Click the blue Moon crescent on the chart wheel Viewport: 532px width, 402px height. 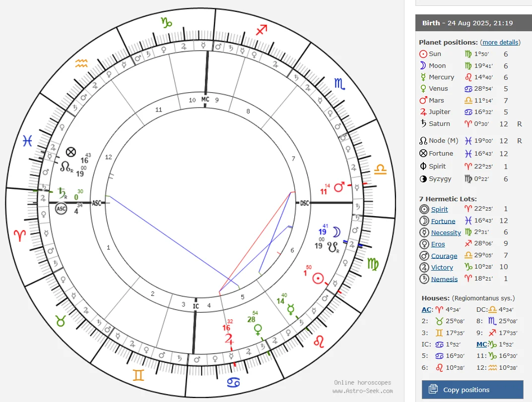(336, 232)
